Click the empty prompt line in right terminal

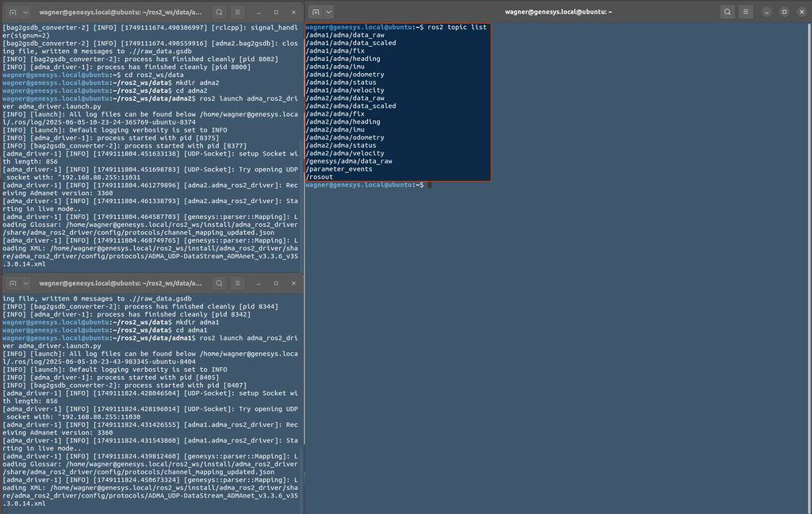click(368, 185)
